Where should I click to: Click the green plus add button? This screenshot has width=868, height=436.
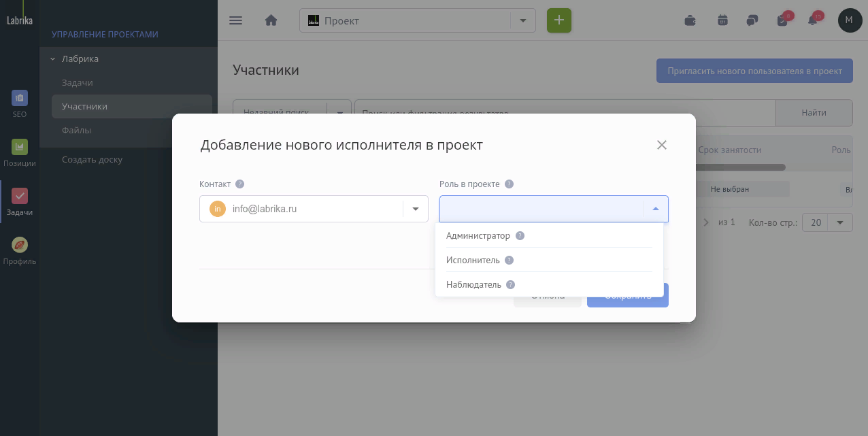coord(559,20)
